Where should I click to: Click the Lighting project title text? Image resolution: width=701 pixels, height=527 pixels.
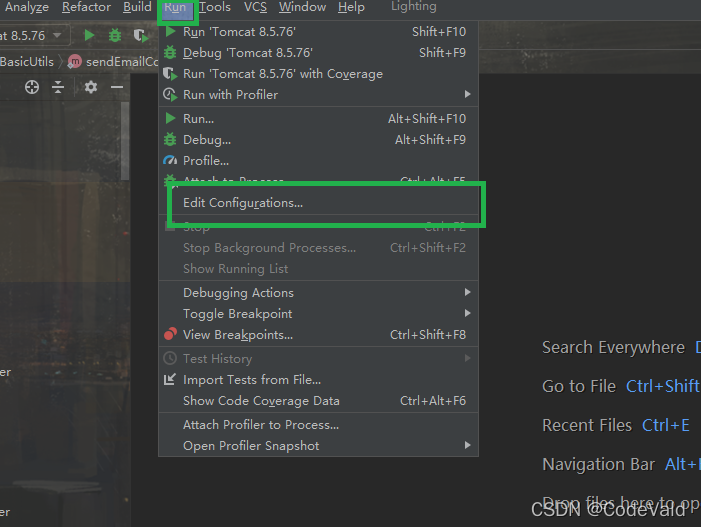point(414,6)
